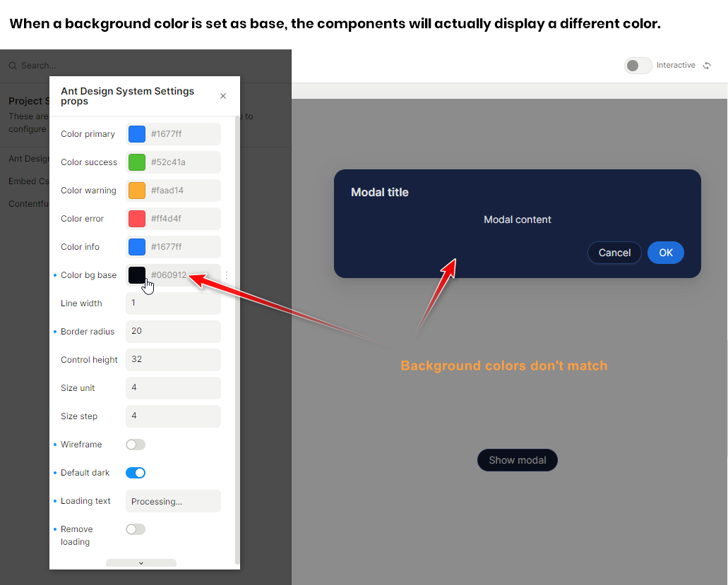Image resolution: width=728 pixels, height=585 pixels.
Task: Click the Show modal button
Action: pos(518,460)
